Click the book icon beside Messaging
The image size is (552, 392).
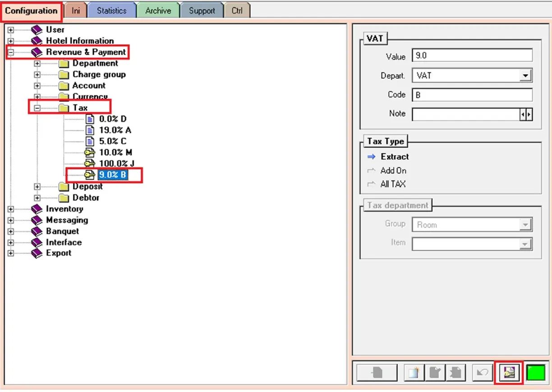(37, 220)
